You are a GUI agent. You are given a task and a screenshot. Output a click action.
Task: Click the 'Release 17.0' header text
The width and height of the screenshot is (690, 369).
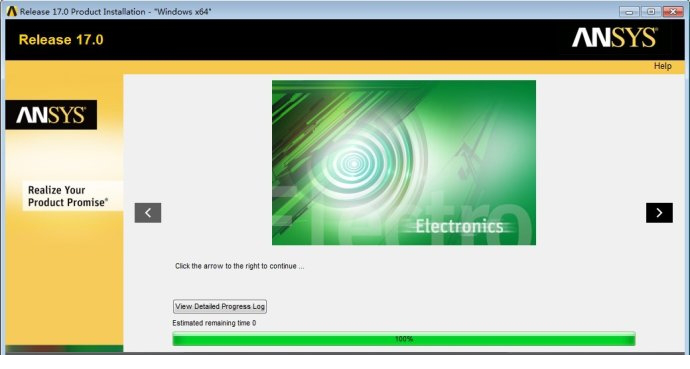pos(61,40)
